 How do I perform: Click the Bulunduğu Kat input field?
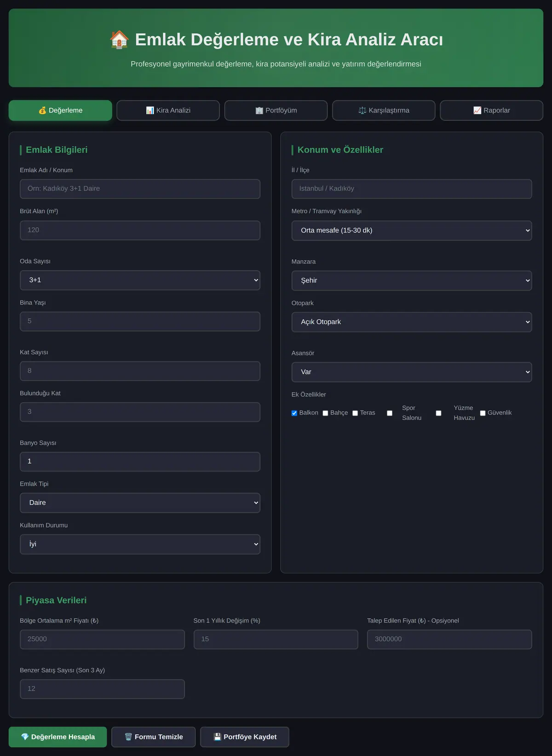[140, 412]
